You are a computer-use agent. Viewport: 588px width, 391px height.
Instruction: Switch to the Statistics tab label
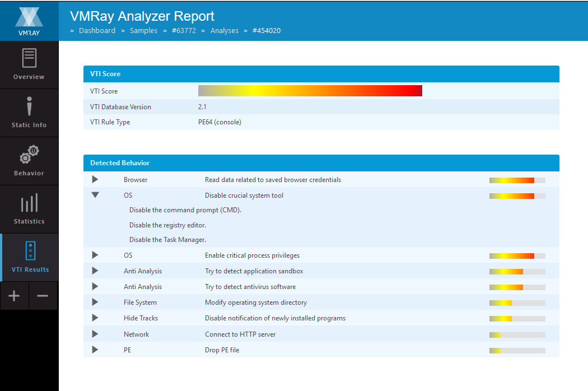[x=29, y=221]
